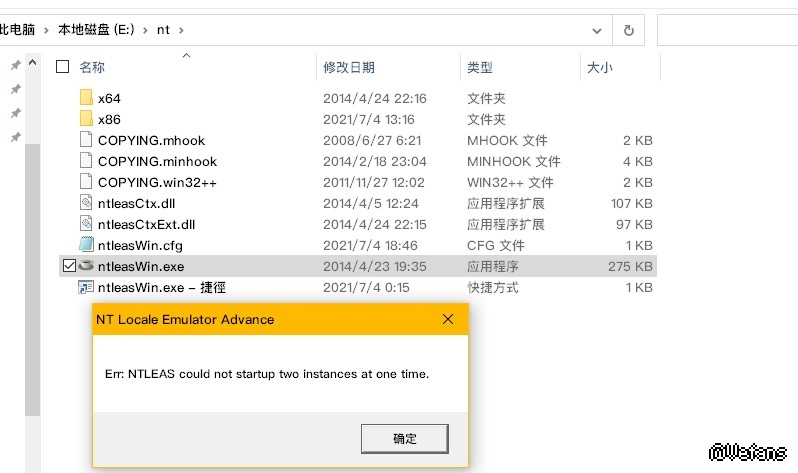Click the dialog title NT Locale Emulator Advance
Viewport: 798px width, 473px height.
[185, 320]
